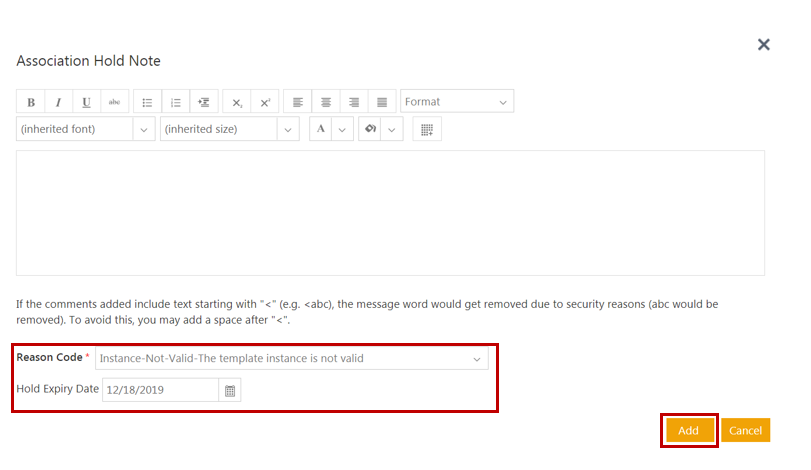Click in the hold note text area
Image resolution: width=811 pixels, height=470 pixels.
click(x=390, y=212)
